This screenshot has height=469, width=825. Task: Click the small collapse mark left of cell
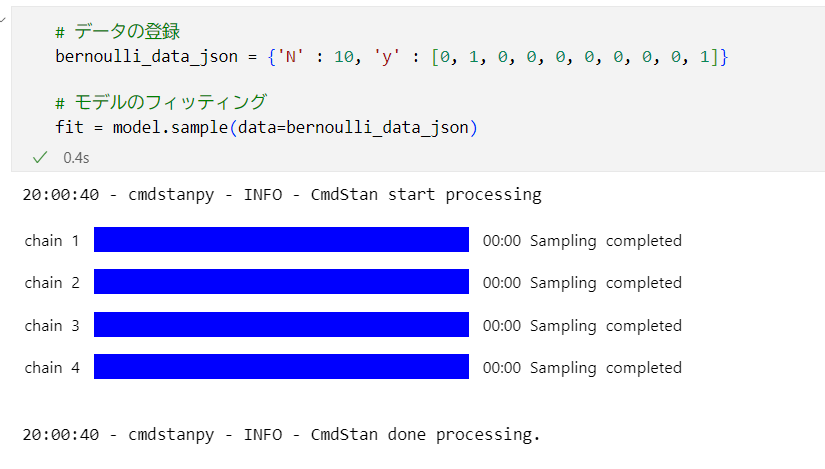click(3, 20)
